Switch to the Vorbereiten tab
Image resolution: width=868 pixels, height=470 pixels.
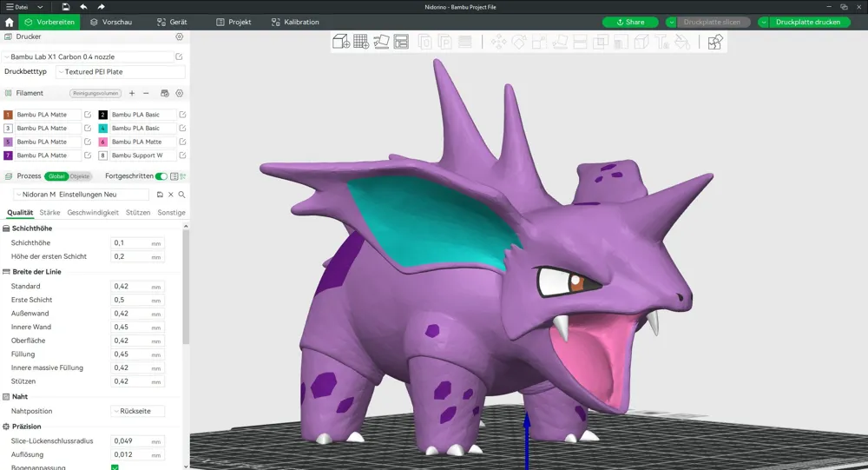pyautogui.click(x=49, y=23)
